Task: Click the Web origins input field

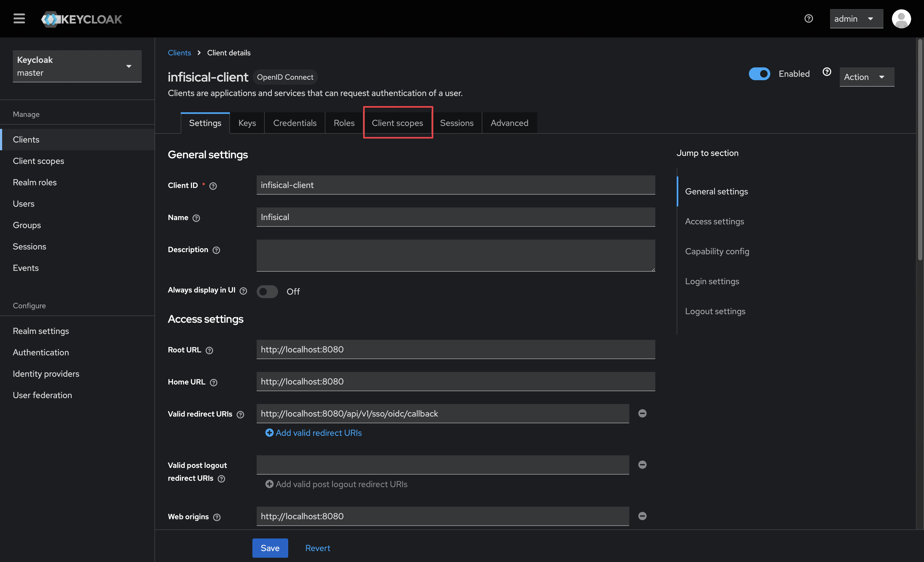Action: [442, 516]
